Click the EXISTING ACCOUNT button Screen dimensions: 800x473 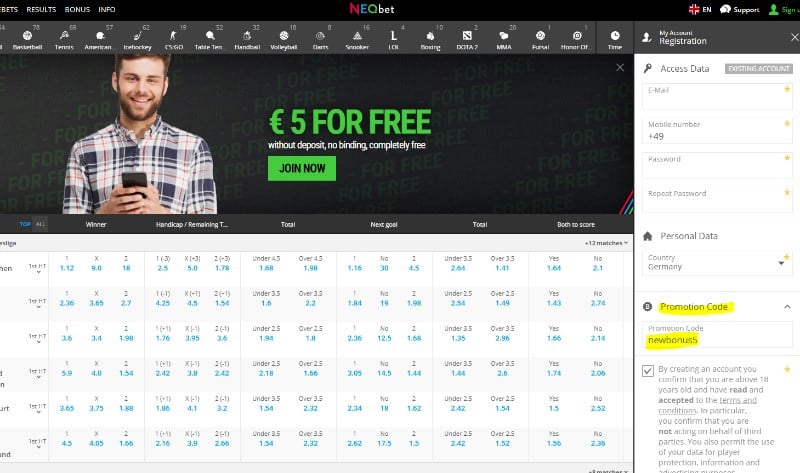tap(759, 68)
